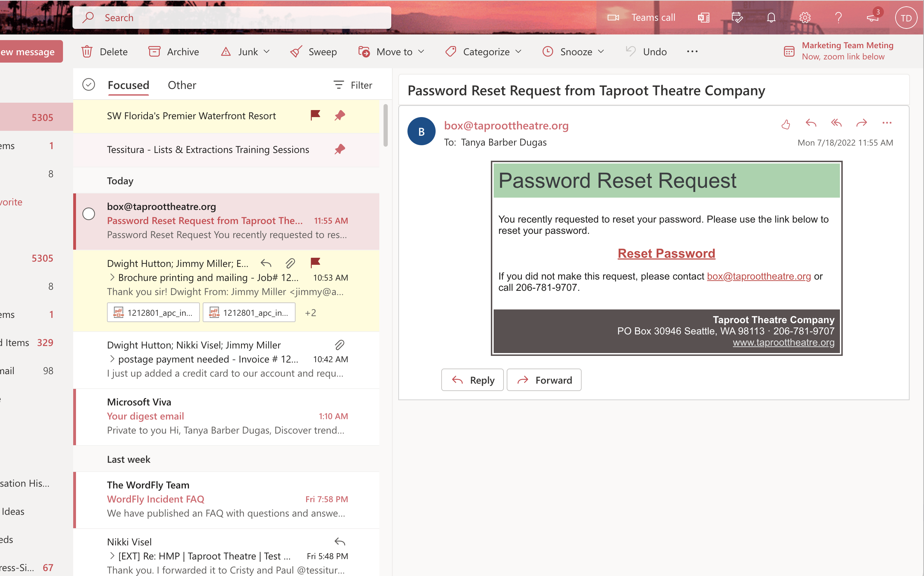Click the Forward arrow icon in header

pos(861,123)
